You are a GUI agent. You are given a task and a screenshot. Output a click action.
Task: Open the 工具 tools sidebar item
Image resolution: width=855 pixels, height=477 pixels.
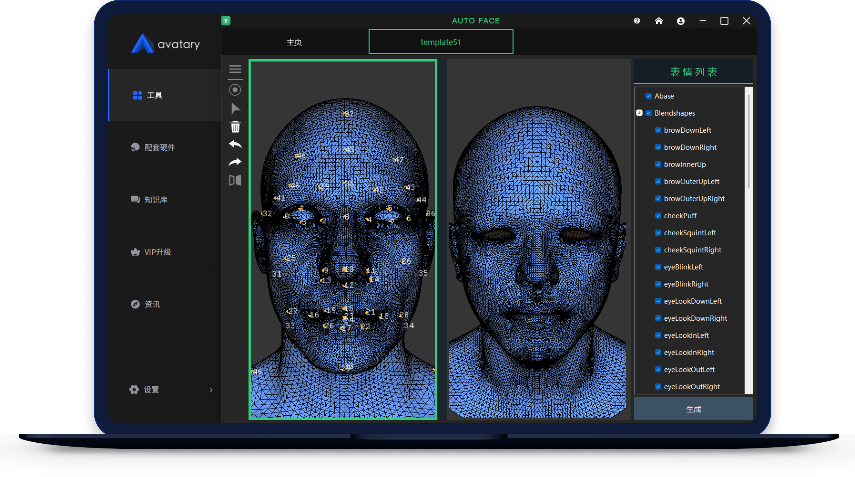pos(165,95)
